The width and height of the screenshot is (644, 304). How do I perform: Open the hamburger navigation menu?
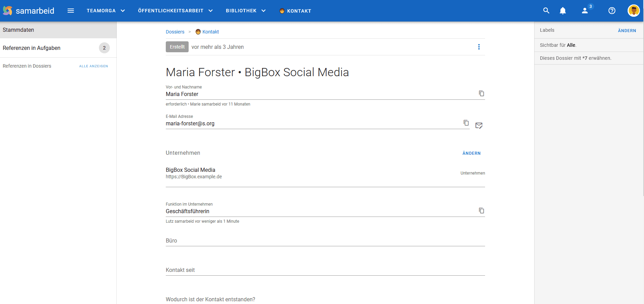pos(71,11)
